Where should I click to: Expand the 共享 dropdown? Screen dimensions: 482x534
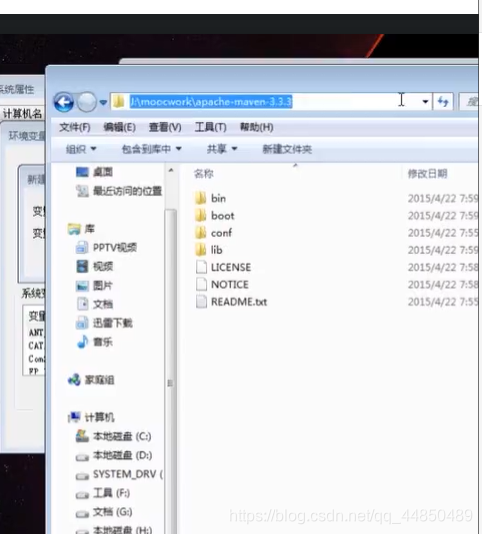[222, 149]
